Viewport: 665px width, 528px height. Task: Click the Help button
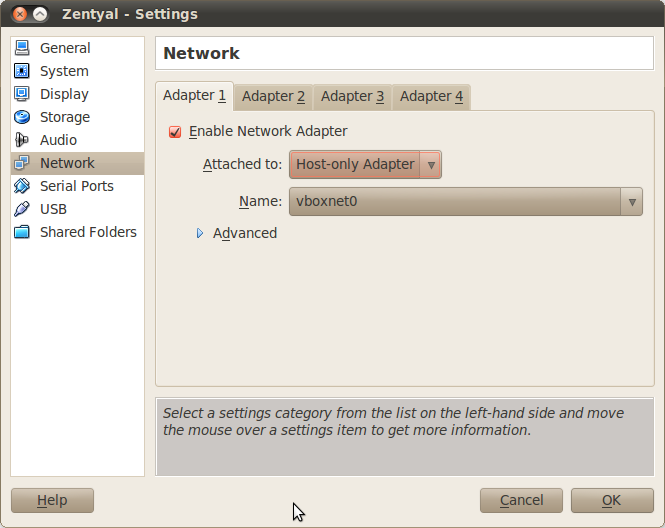52,500
